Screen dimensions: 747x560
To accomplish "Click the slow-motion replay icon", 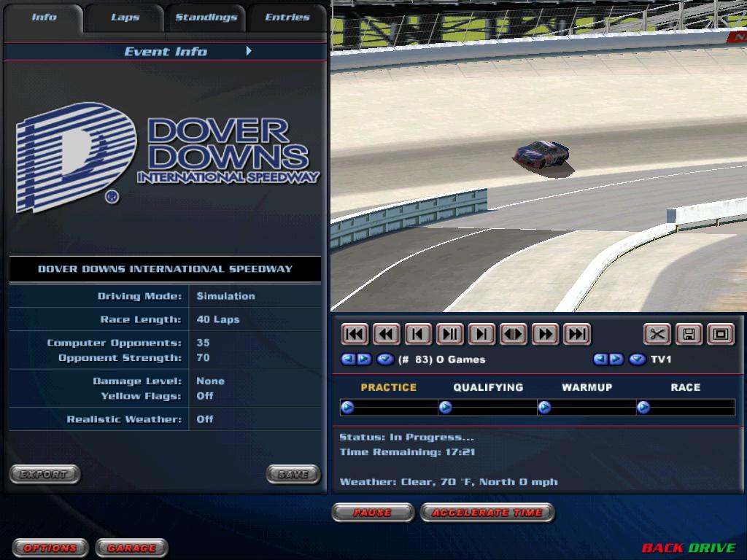I will [x=514, y=334].
